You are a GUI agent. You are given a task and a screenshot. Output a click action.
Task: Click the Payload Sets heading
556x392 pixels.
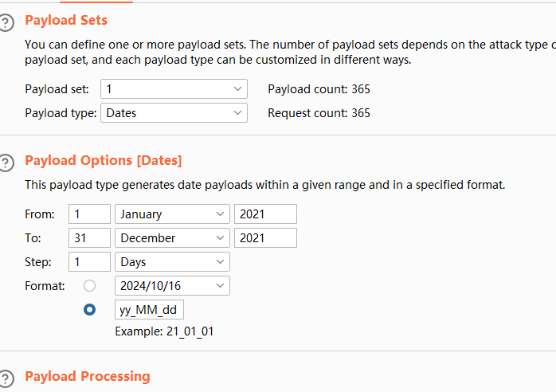[66, 20]
